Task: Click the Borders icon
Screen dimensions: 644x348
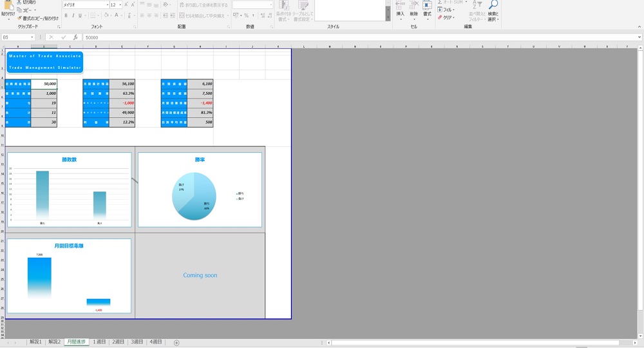Action: coord(93,15)
